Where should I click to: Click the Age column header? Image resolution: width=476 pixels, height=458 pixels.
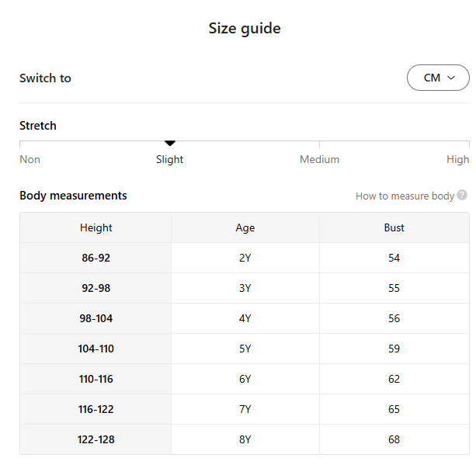pyautogui.click(x=245, y=227)
